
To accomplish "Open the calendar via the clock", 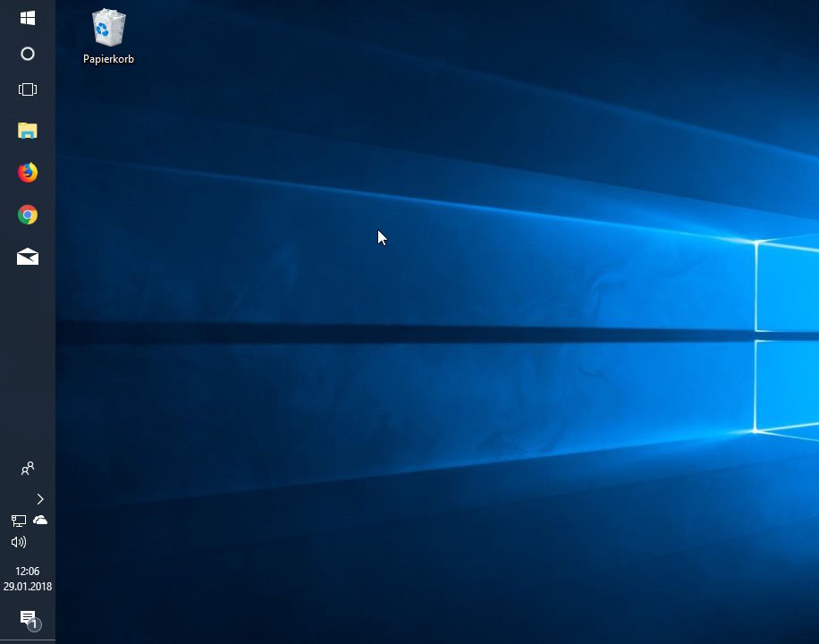I will (27, 571).
